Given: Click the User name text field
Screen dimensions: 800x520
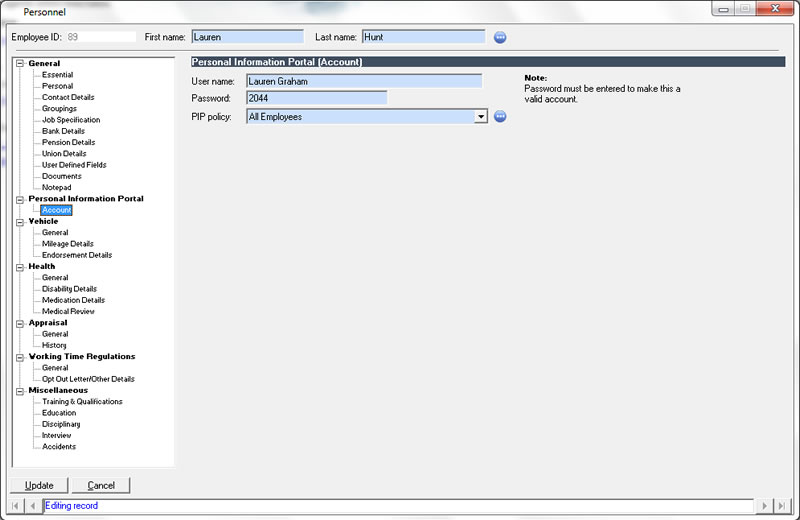Looking at the screenshot, I should [x=364, y=81].
